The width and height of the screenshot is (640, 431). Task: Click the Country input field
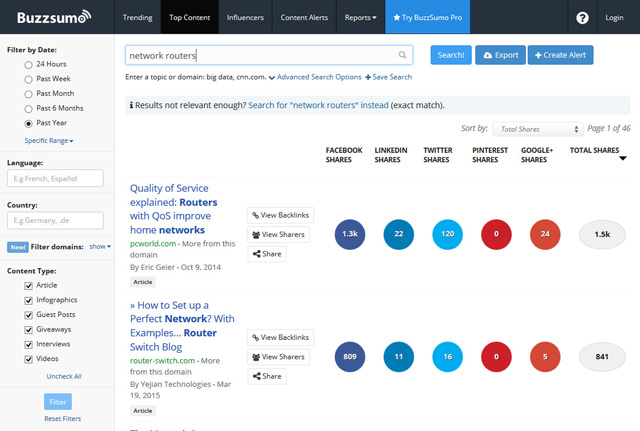(x=55, y=220)
